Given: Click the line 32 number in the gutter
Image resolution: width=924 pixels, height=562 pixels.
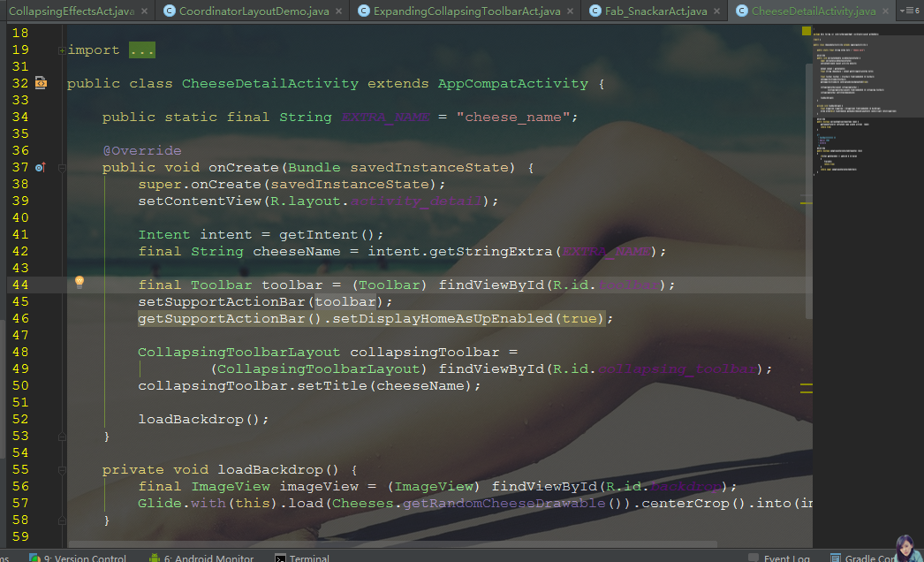Looking at the screenshot, I should (20, 84).
